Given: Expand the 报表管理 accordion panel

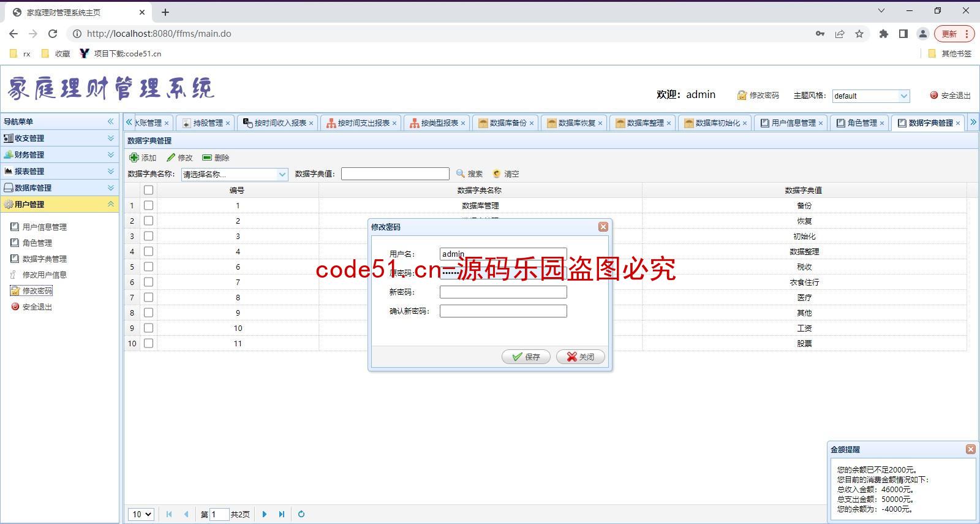Looking at the screenshot, I should pyautogui.click(x=59, y=171).
